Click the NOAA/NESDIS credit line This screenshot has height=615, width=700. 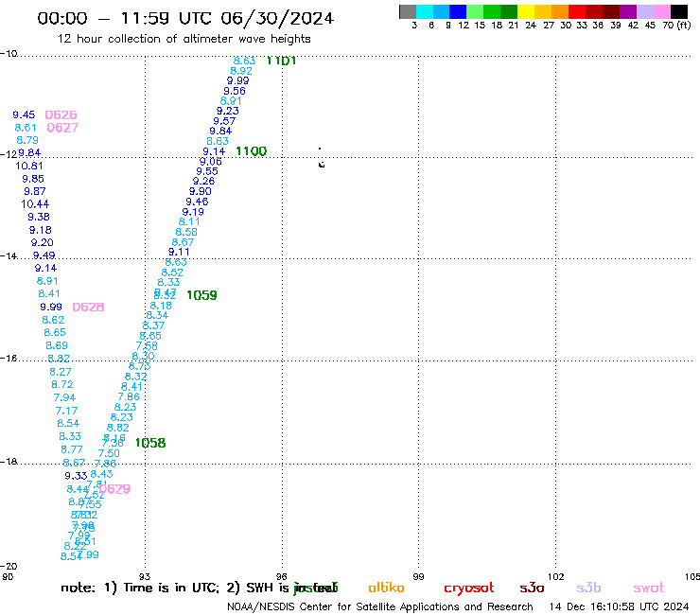(x=380, y=606)
